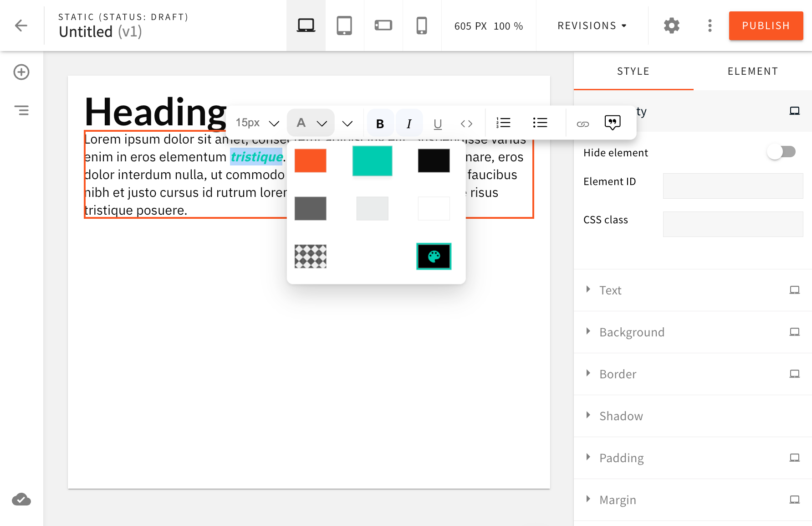Viewport: 812px width, 526px height.
Task: Open the custom color palette picker
Action: pyautogui.click(x=433, y=256)
